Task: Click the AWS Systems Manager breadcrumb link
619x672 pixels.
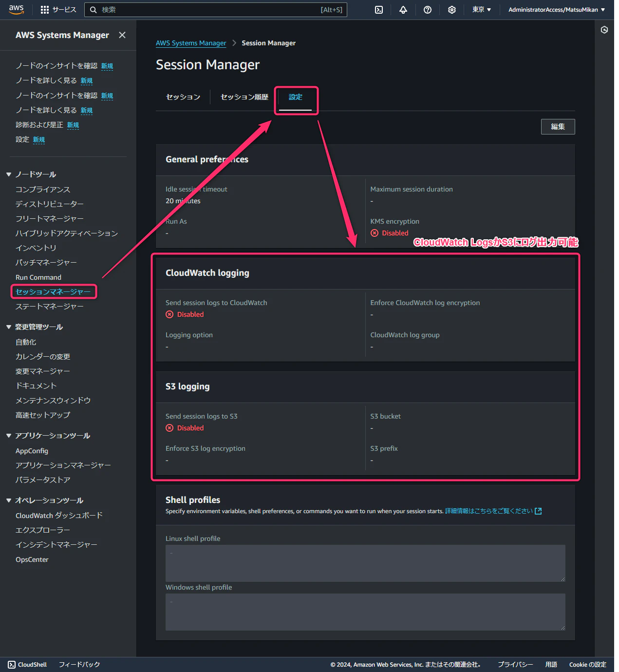Action: (191, 43)
